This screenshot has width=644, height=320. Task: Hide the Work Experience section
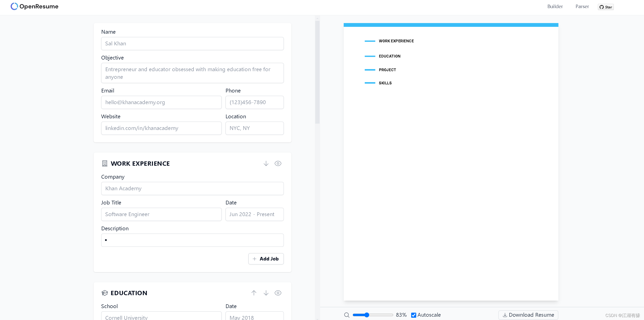278,164
